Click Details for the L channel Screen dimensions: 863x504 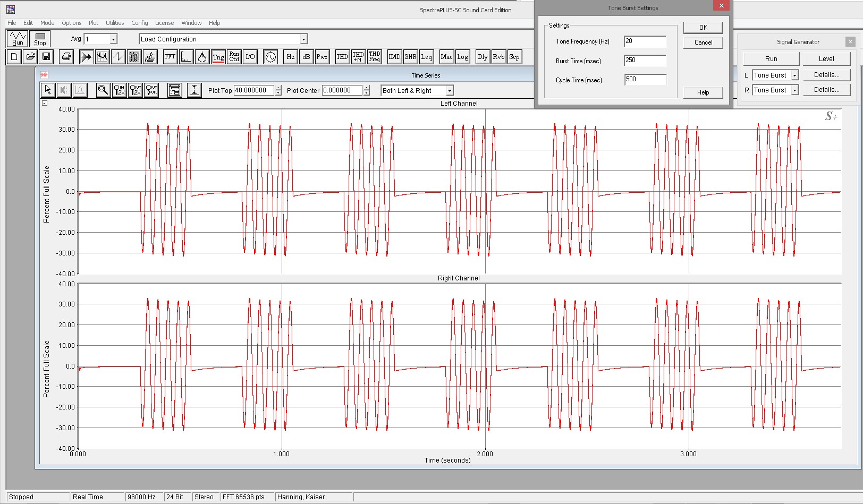point(826,75)
